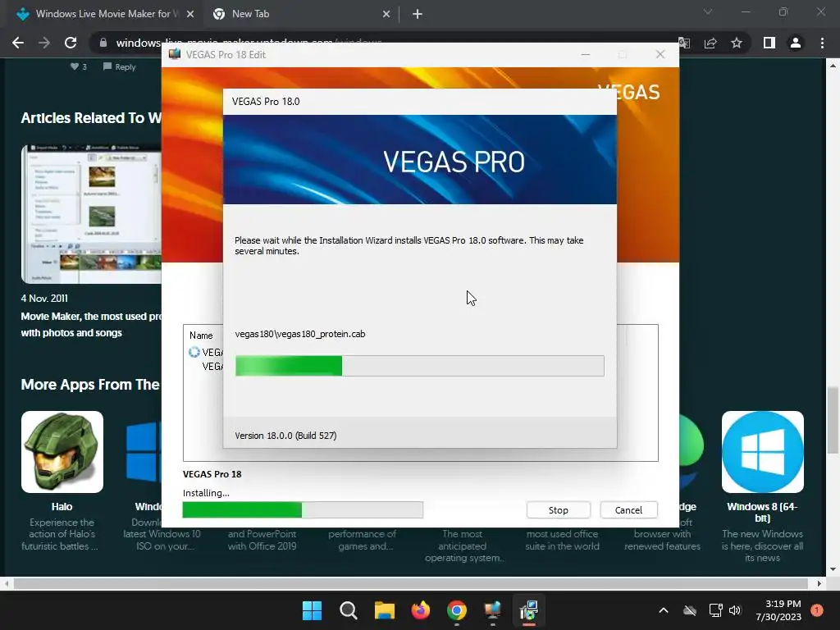Click the Stop button in VEGAS installer
The width and height of the screenshot is (840, 630).
tap(558, 510)
